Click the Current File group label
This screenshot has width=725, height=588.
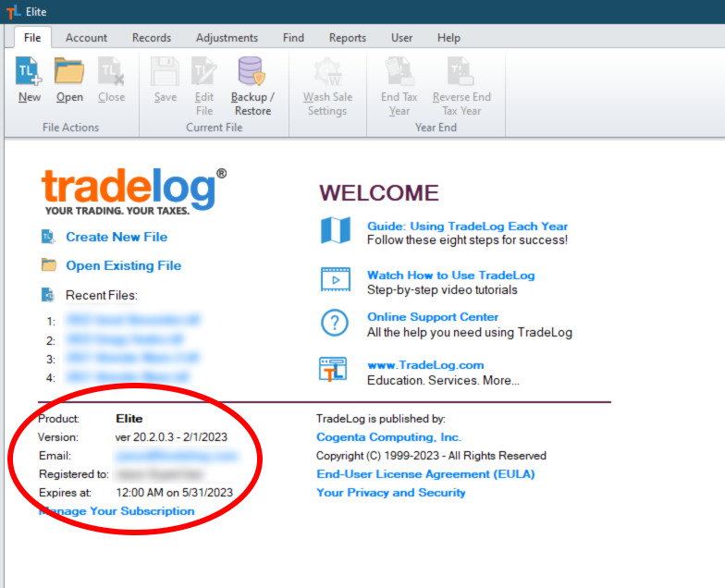(x=215, y=128)
